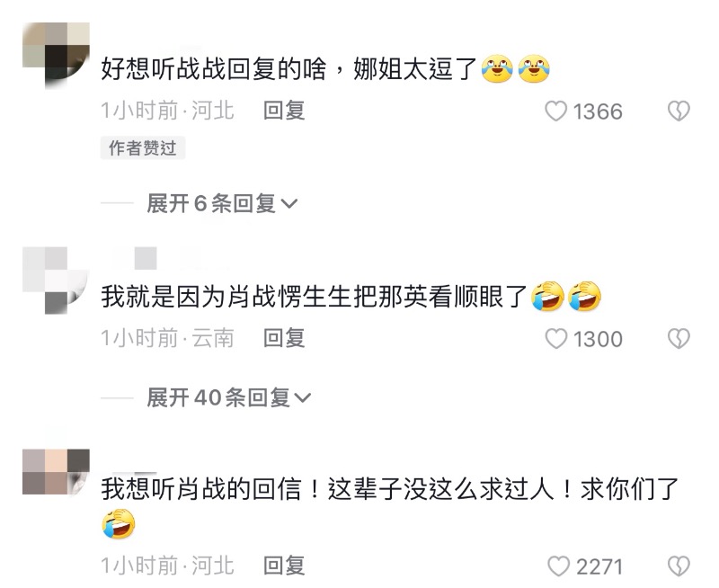Dislike the Hebei comment about 娜姐
Screen dimensions: 719x588
click(x=679, y=111)
